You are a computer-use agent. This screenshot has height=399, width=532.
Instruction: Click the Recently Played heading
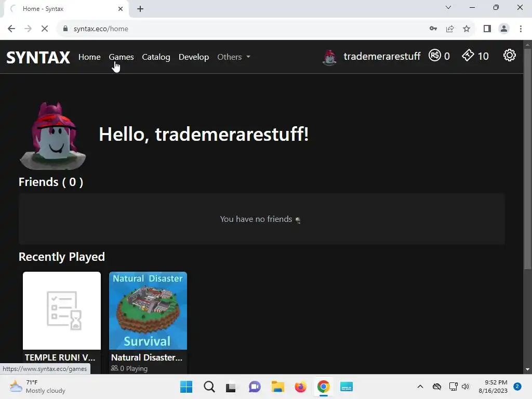point(62,257)
